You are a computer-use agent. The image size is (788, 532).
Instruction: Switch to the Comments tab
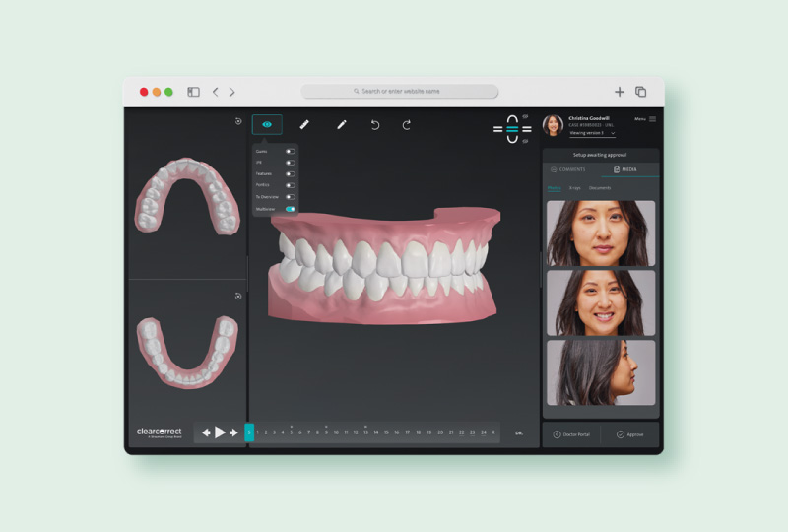pos(570,169)
